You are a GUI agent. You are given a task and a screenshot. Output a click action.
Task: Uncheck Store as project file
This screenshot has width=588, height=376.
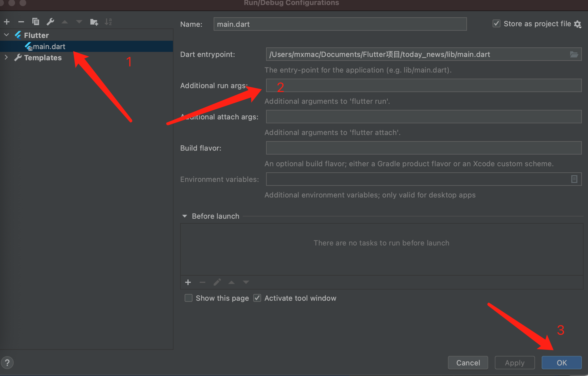pos(496,24)
